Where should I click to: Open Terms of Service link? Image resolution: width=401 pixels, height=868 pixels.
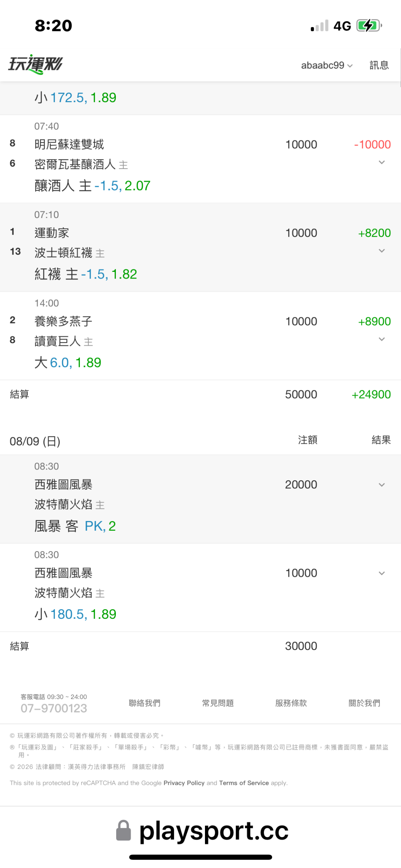[x=244, y=783]
